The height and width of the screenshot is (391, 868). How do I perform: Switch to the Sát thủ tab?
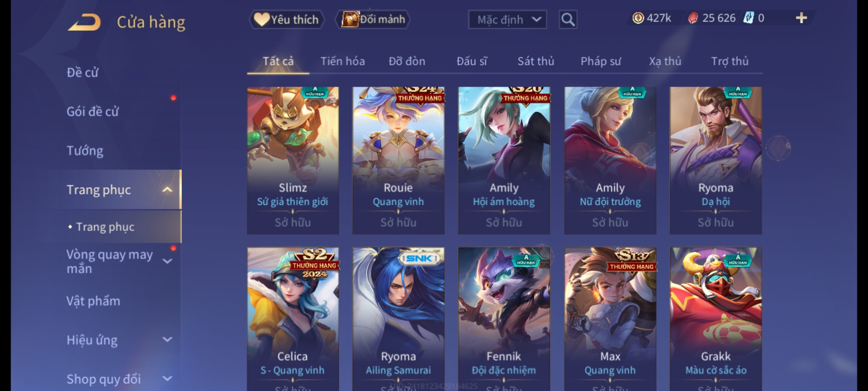[x=536, y=61]
